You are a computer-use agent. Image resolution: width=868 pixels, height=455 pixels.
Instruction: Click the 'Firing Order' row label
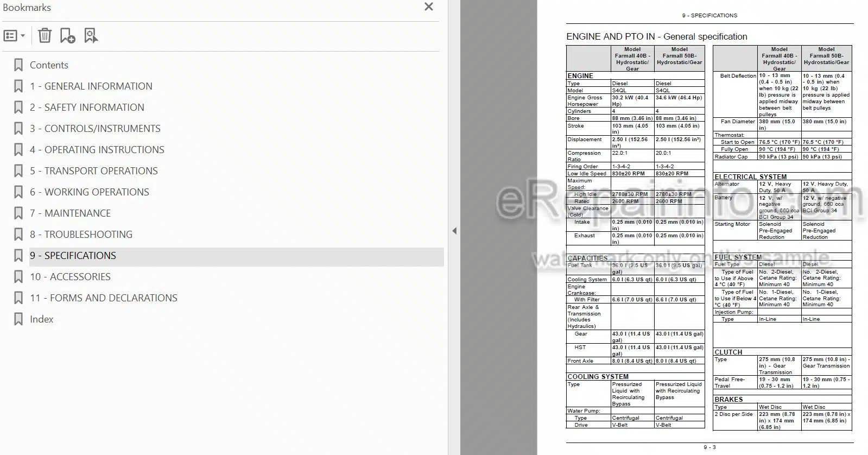pyautogui.click(x=582, y=167)
